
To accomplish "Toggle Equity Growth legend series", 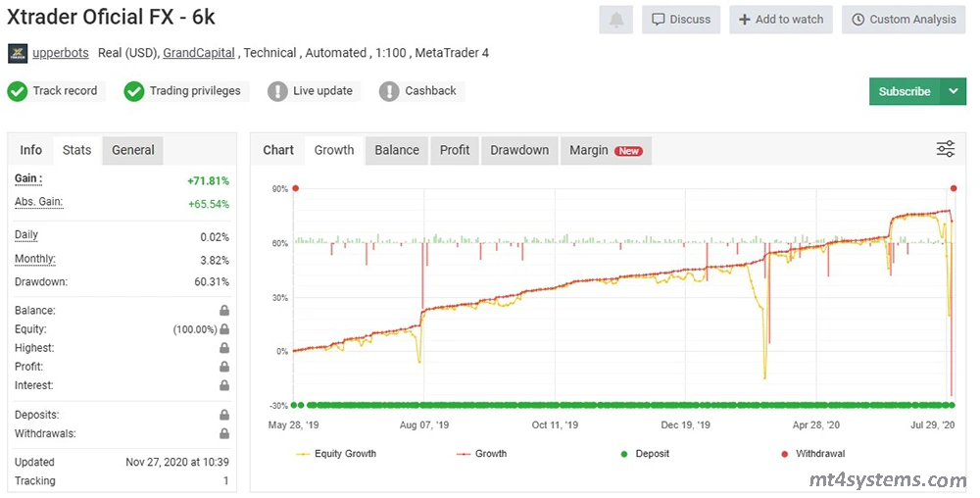I will pos(336,454).
